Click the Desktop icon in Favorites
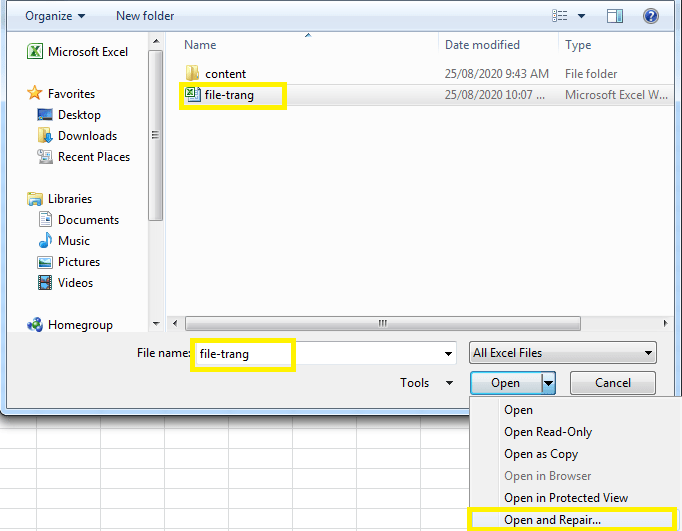Viewport: 682px width, 531px height. tap(45, 114)
